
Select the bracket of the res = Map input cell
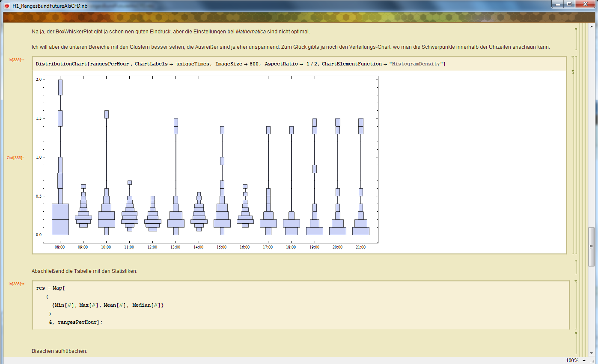576,305
